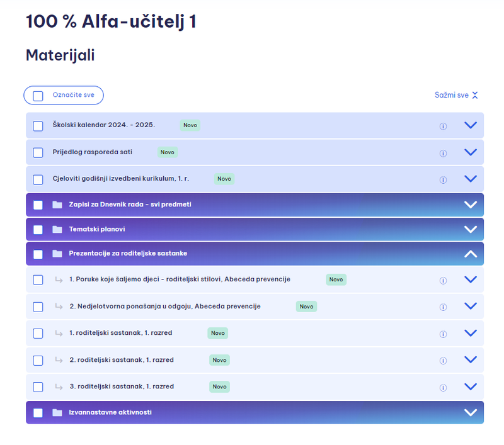Expand the Prijedlog rasporeda sati row
The width and height of the screenshot is (504, 445).
[471, 152]
